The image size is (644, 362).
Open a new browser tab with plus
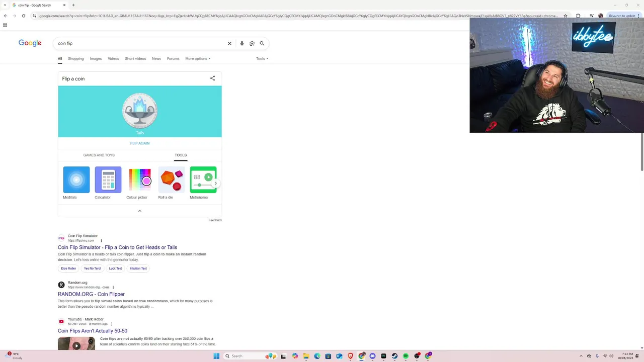pos(73,5)
